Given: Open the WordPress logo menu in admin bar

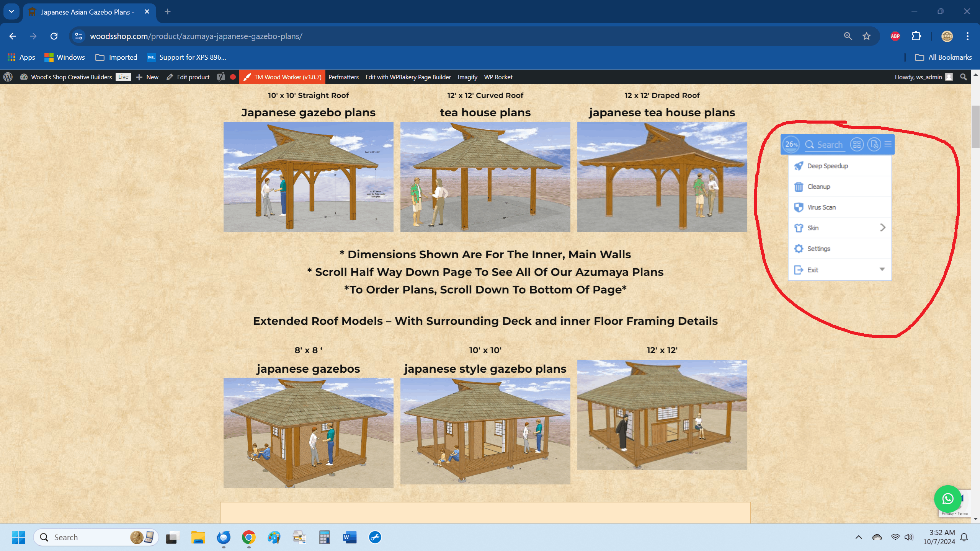Looking at the screenshot, I should coord(8,77).
